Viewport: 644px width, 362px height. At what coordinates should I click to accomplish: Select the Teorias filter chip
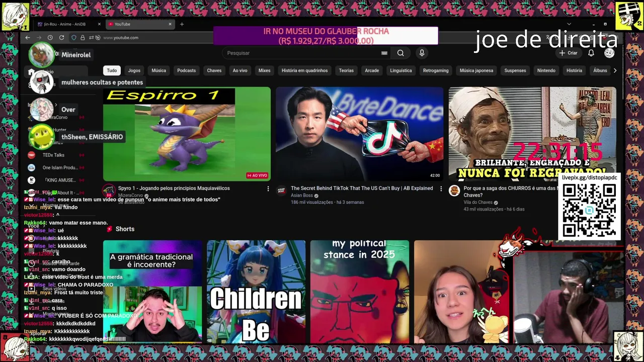(x=346, y=70)
